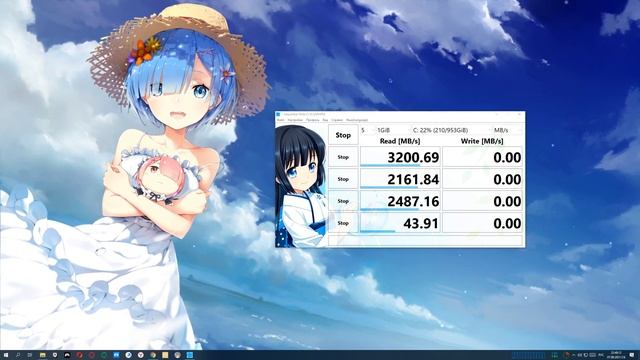Open the Файл menu in CrystalDiskMark

pos(280,120)
